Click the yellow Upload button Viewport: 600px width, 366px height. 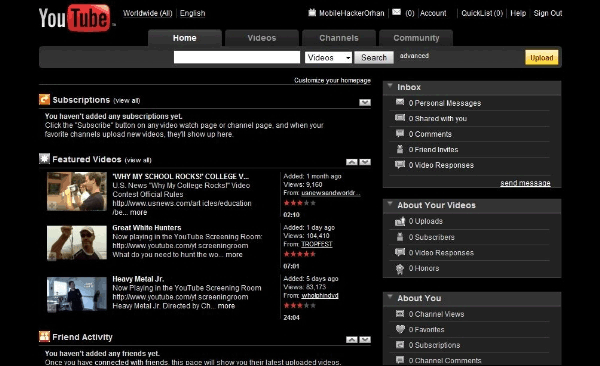pyautogui.click(x=541, y=58)
